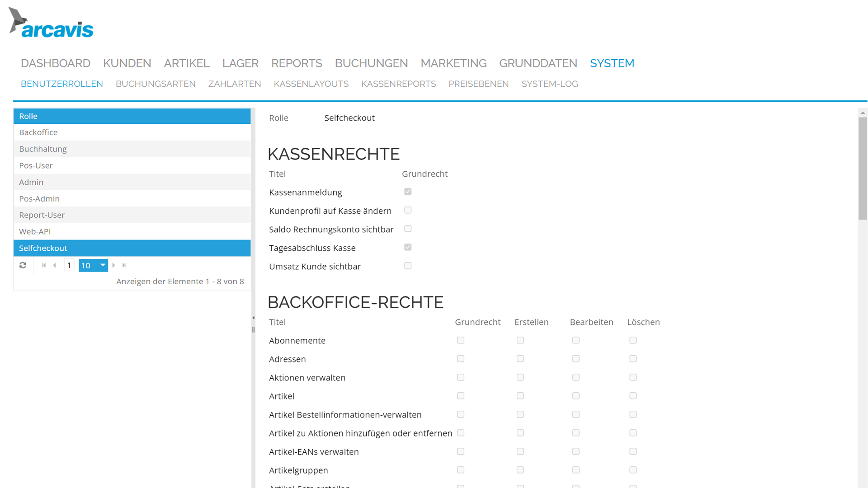The height and width of the screenshot is (488, 868).
Task: Switch to the KASSENLAYOUTS tab
Action: click(311, 84)
